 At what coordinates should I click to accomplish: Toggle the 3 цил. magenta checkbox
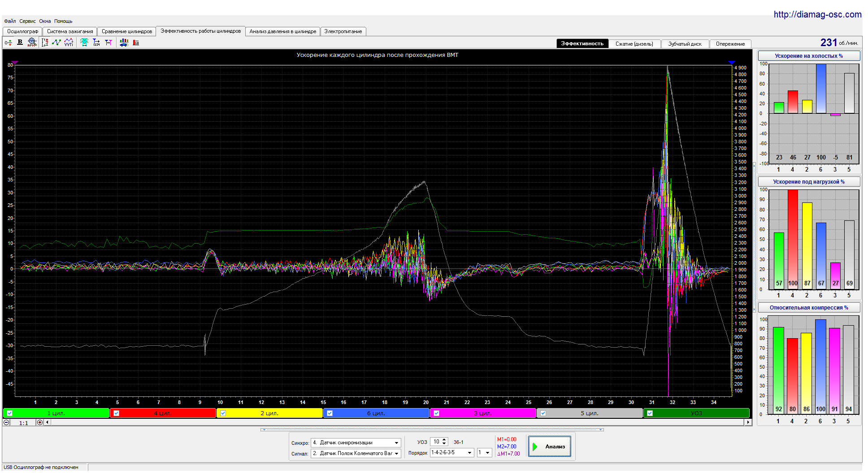(437, 413)
